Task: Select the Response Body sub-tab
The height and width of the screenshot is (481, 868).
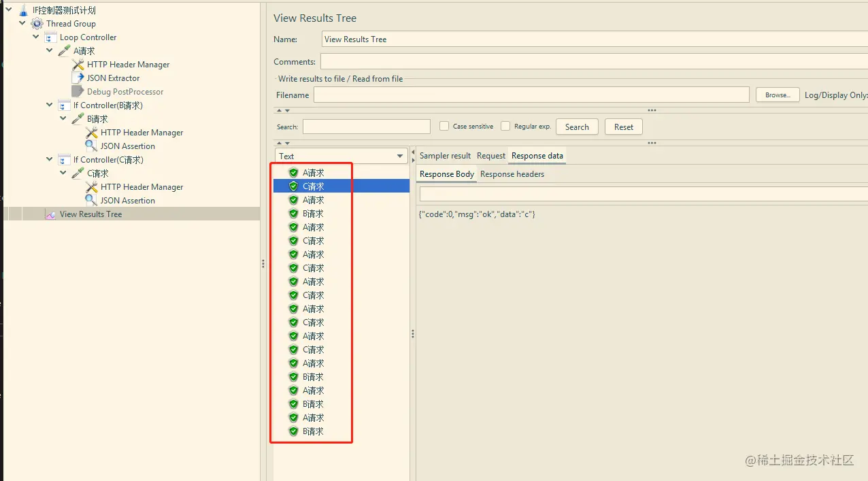Action: [447, 174]
